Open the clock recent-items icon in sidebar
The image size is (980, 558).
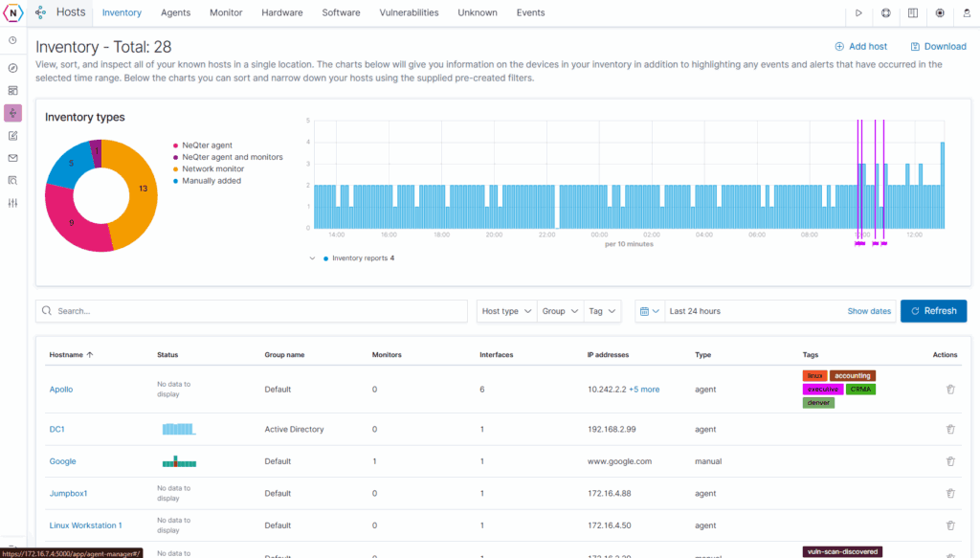point(12,40)
